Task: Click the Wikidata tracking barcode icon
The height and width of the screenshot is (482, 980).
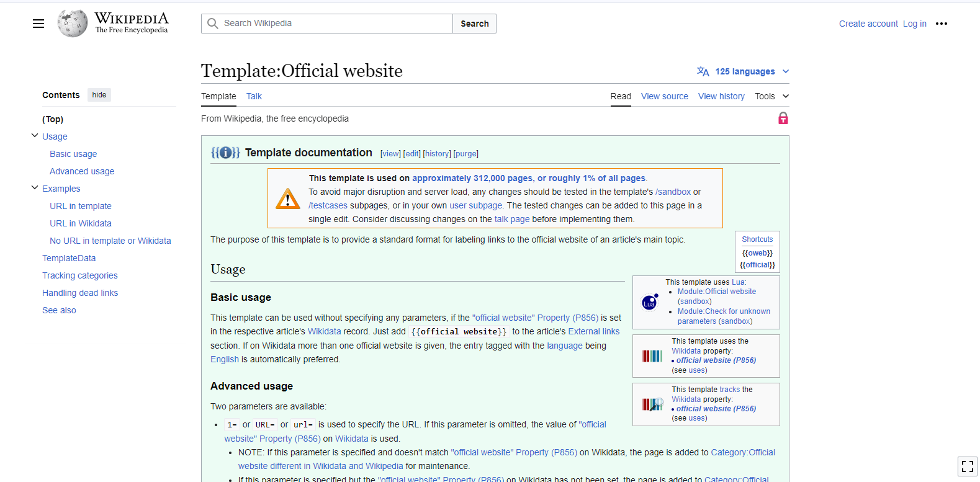Action: coord(653,404)
